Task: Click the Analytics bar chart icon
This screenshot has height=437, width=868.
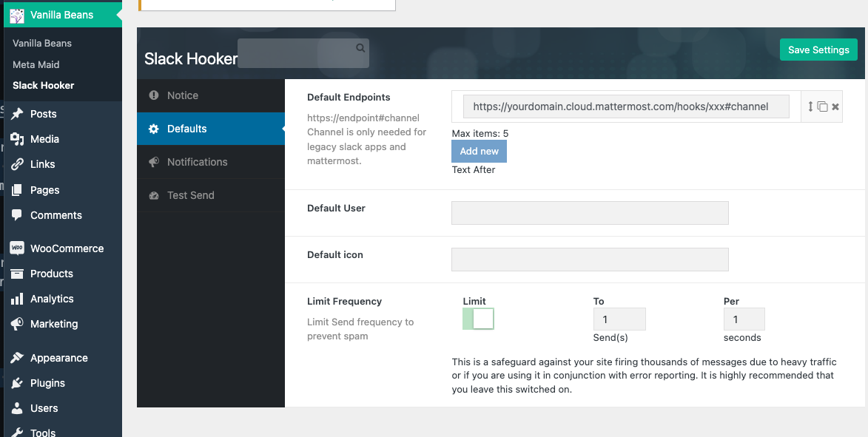Action: coord(17,299)
